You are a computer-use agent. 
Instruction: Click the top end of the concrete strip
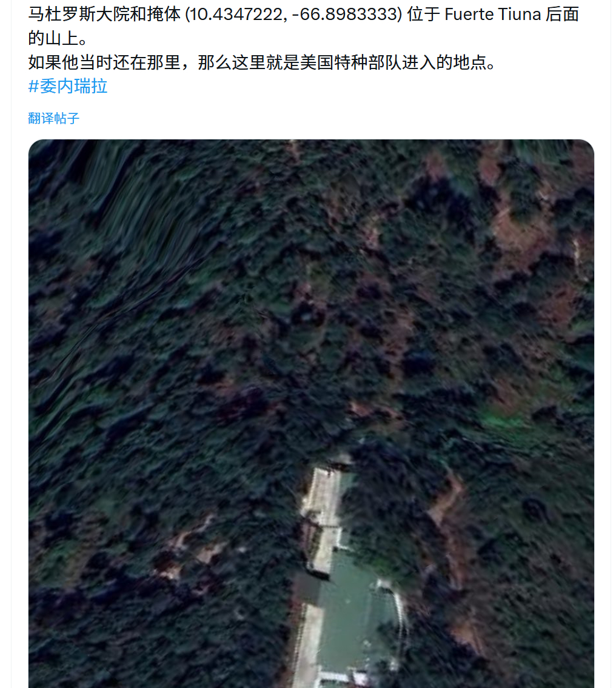327,474
